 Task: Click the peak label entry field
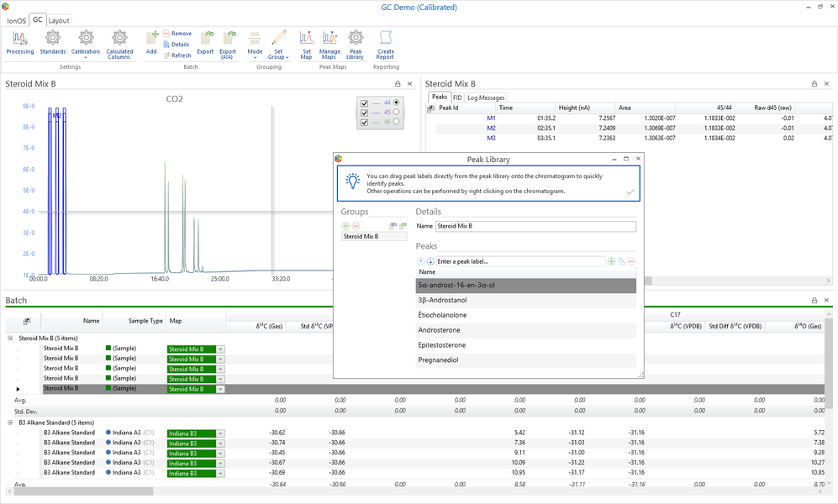point(519,261)
